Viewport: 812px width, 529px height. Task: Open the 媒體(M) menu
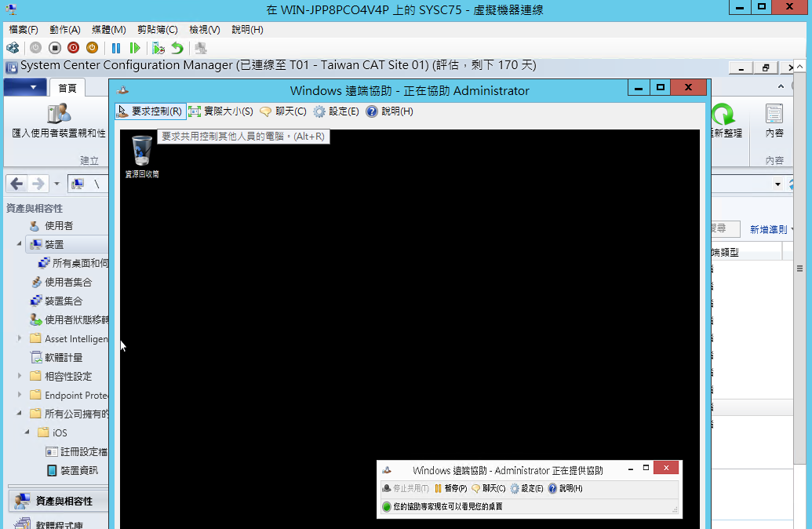point(109,30)
